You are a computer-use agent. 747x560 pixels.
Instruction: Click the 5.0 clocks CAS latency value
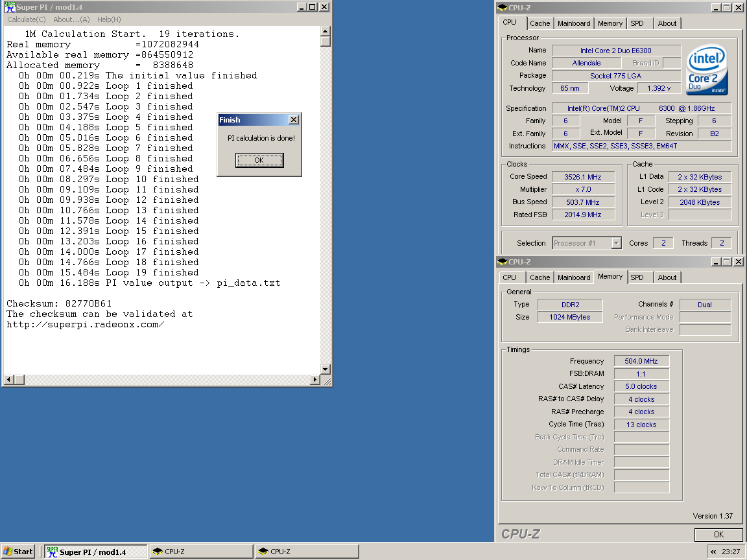tap(641, 387)
